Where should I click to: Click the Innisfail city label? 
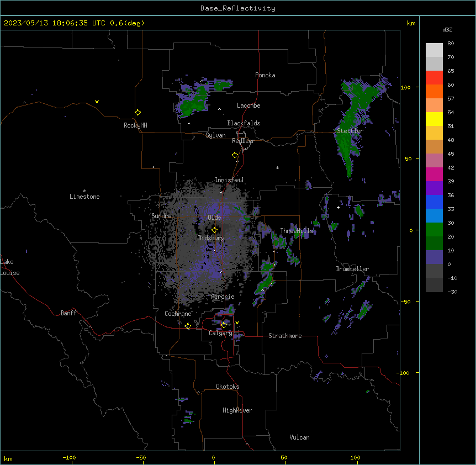(x=229, y=180)
